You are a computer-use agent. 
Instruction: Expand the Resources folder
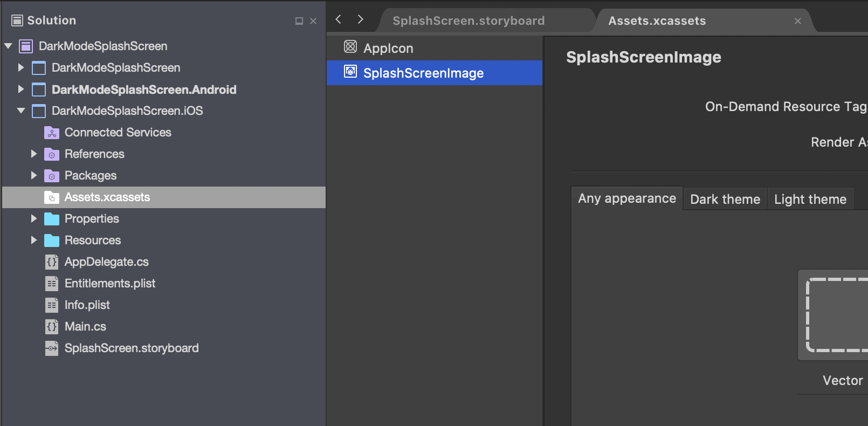[x=34, y=240]
